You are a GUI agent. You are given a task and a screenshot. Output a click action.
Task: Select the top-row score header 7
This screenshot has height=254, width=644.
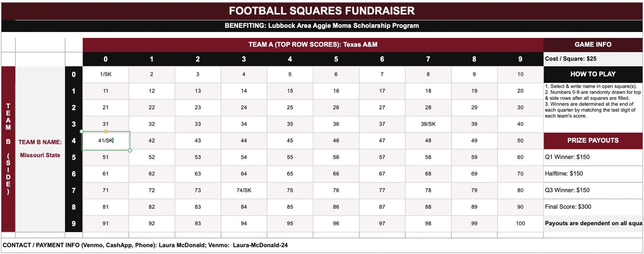point(428,59)
